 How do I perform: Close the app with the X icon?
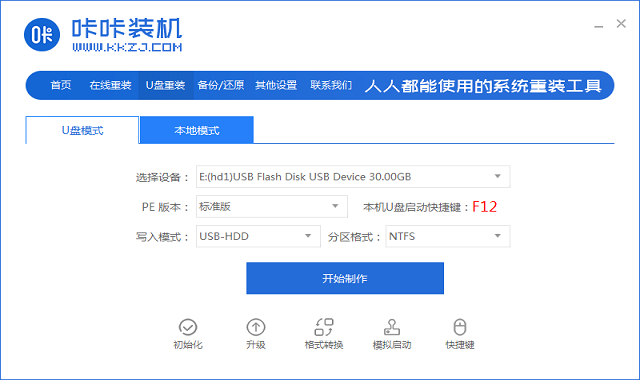[x=621, y=24]
